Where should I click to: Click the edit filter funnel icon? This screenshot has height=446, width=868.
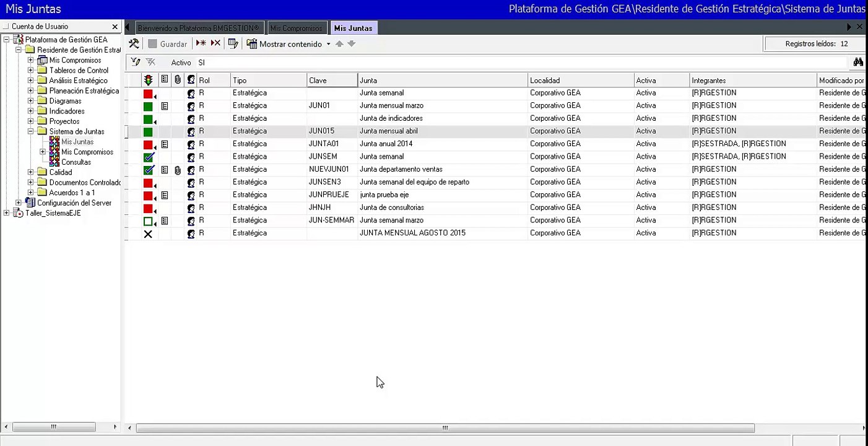[135, 62]
